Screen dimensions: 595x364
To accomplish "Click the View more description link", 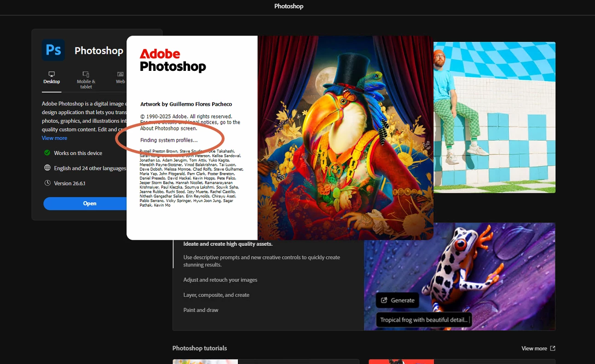I will tap(54, 138).
